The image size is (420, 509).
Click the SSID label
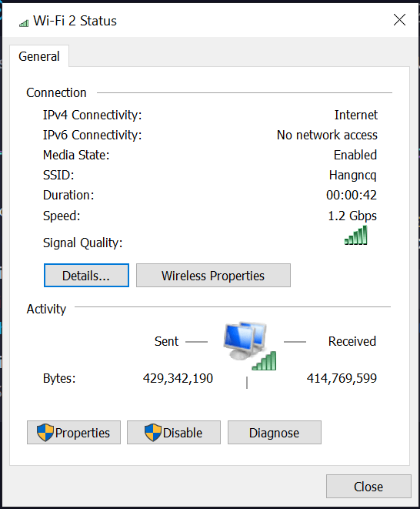coord(58,176)
